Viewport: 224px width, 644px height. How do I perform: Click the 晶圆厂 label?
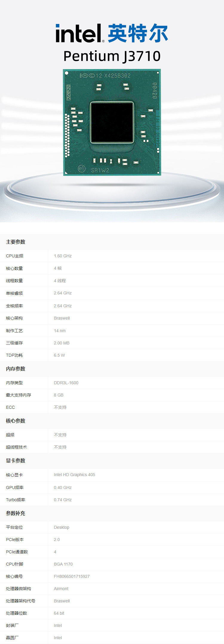pyautogui.click(x=12, y=638)
